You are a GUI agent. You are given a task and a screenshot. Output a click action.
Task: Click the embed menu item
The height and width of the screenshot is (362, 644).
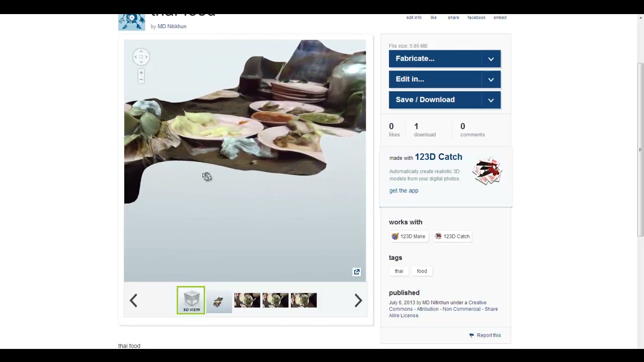pos(500,18)
